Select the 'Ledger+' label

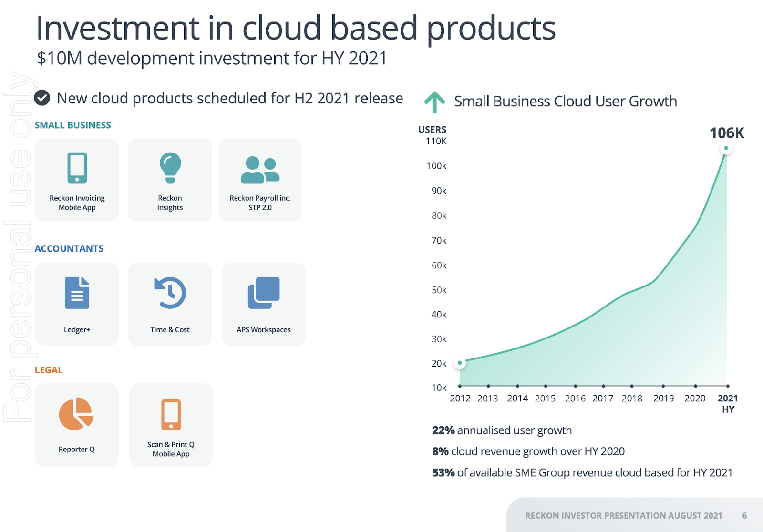pos(77,329)
